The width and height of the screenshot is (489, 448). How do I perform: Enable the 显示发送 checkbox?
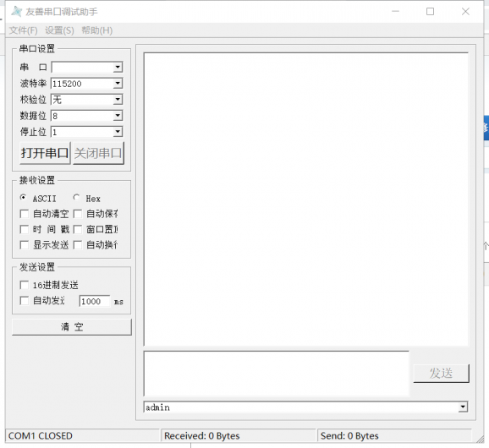pos(24,245)
